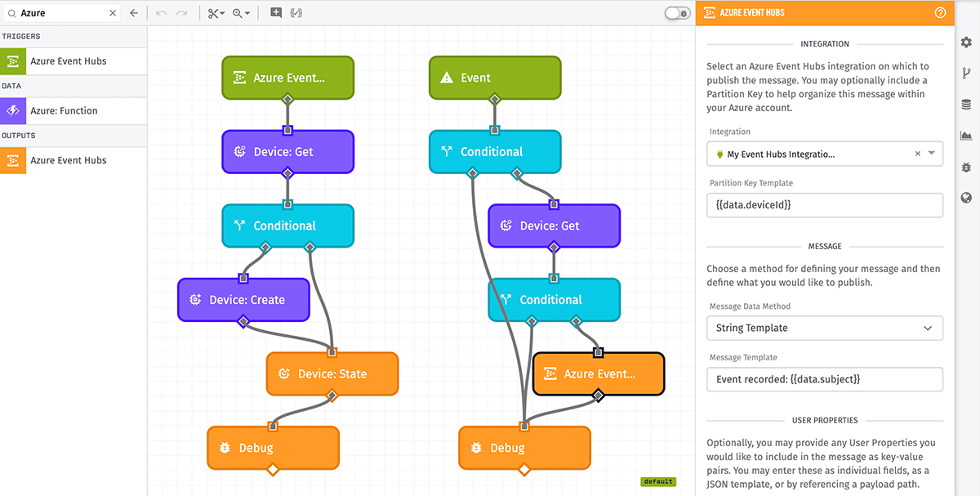The height and width of the screenshot is (496, 980).
Task: Open the workflow settings gear panel
Action: tap(966, 41)
